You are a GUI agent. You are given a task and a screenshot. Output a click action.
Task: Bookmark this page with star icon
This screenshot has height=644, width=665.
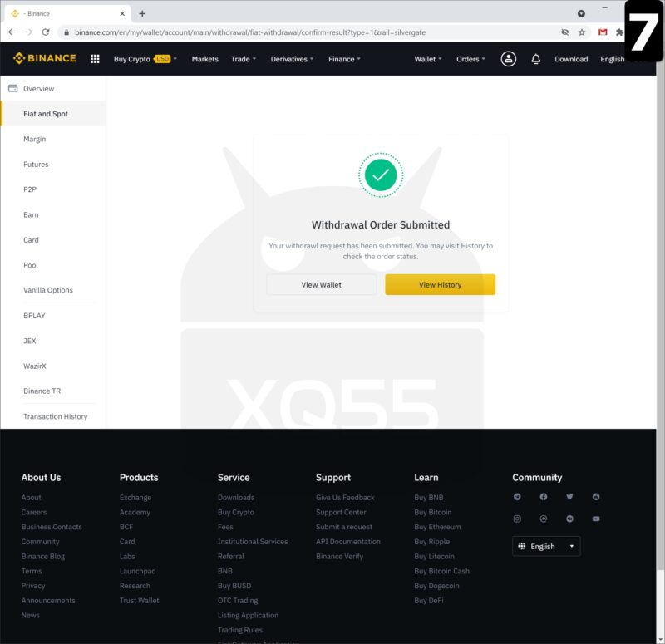(582, 32)
